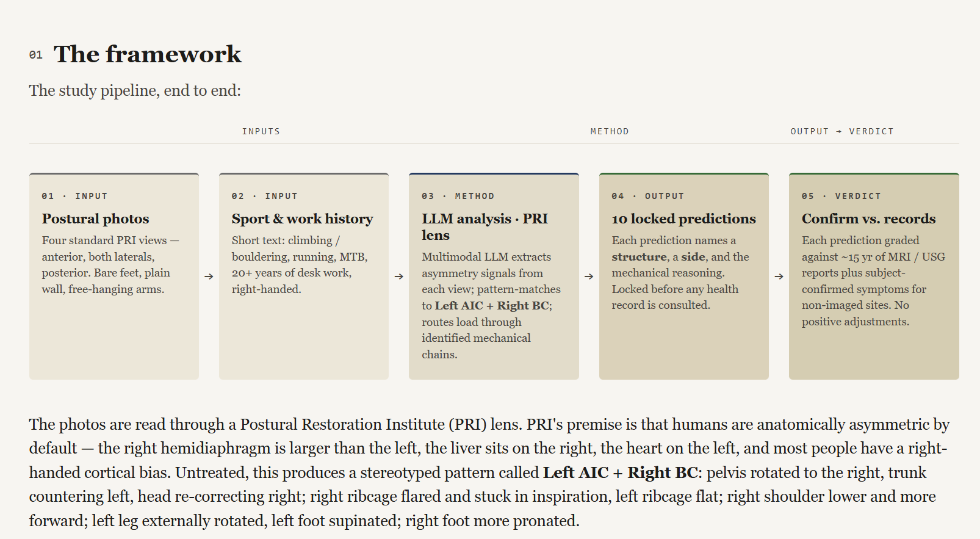Open the Confirm vs. records card
This screenshot has width=980, height=539.
tap(874, 276)
